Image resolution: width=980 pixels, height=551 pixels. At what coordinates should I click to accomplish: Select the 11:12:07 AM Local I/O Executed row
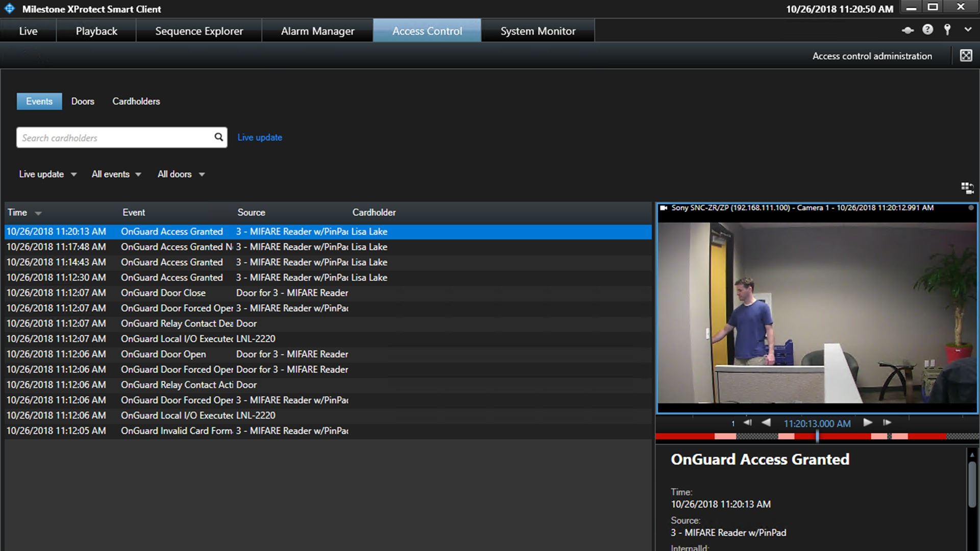tap(328, 339)
